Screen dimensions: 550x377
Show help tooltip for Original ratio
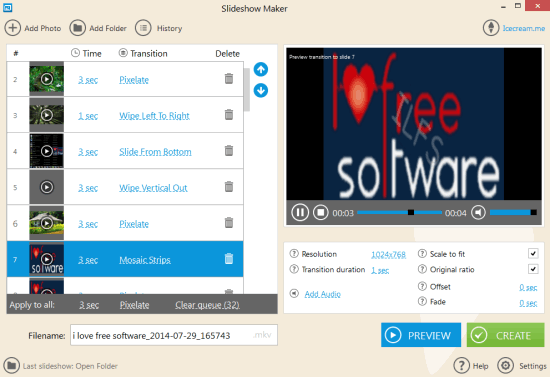422,269
